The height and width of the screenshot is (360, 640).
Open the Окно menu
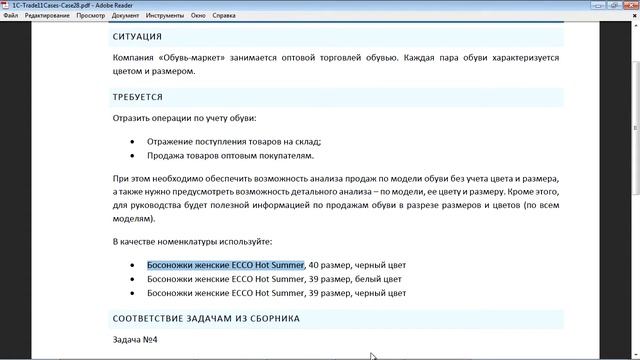pyautogui.click(x=198, y=16)
